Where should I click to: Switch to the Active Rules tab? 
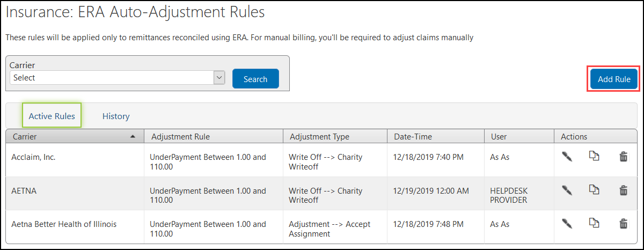[x=52, y=115]
